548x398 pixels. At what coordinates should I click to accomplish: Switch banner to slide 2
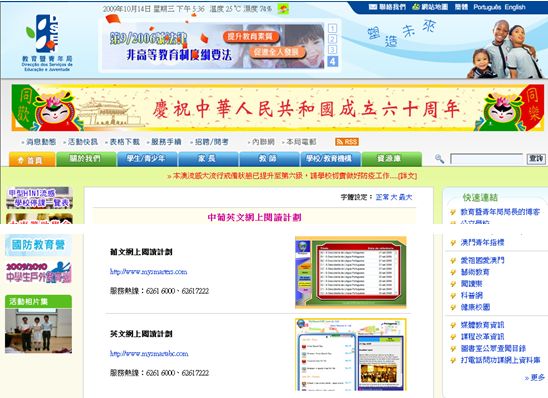tap(332, 39)
